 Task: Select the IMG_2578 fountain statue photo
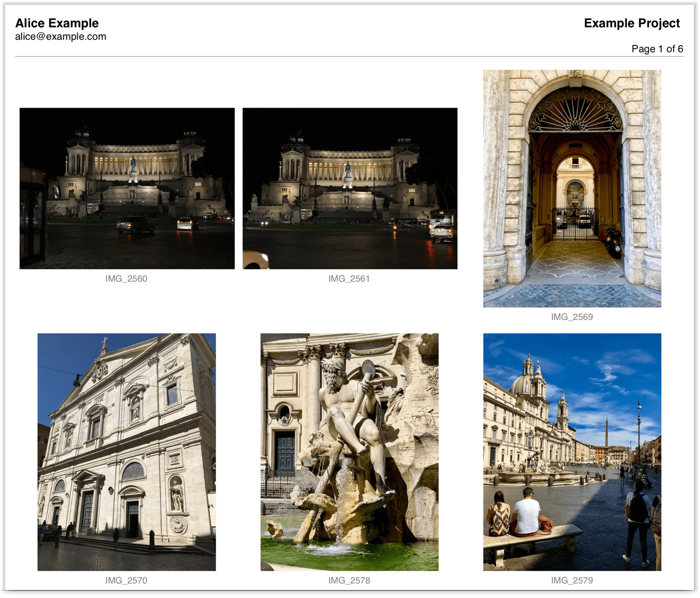[350, 452]
